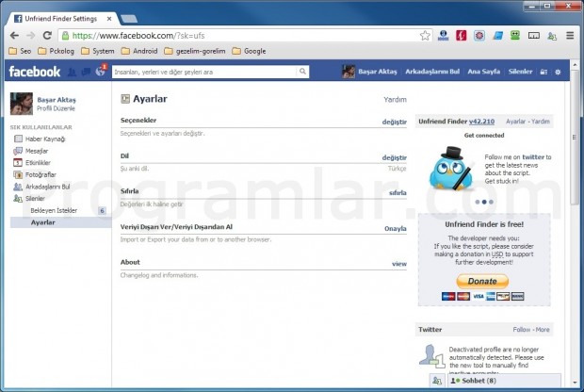This screenshot has height=392, width=584.
Task: Open the Chrome hamburger menu
Action: (x=570, y=36)
